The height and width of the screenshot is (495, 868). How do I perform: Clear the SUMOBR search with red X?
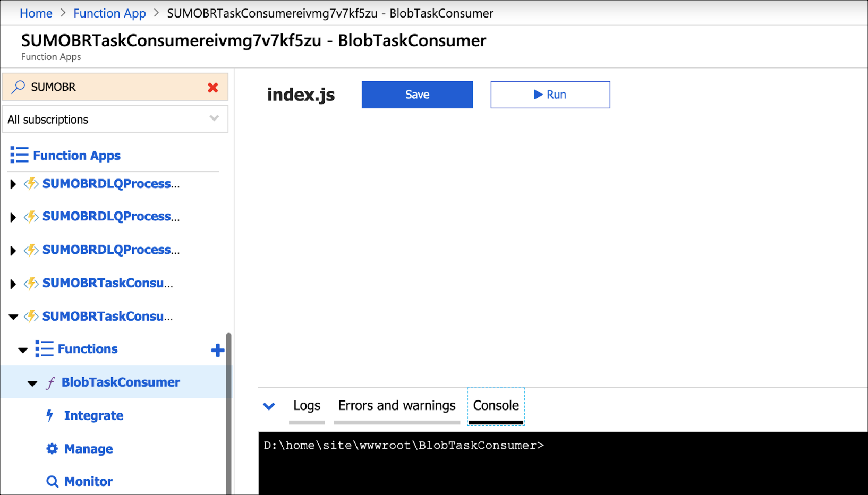click(x=213, y=88)
